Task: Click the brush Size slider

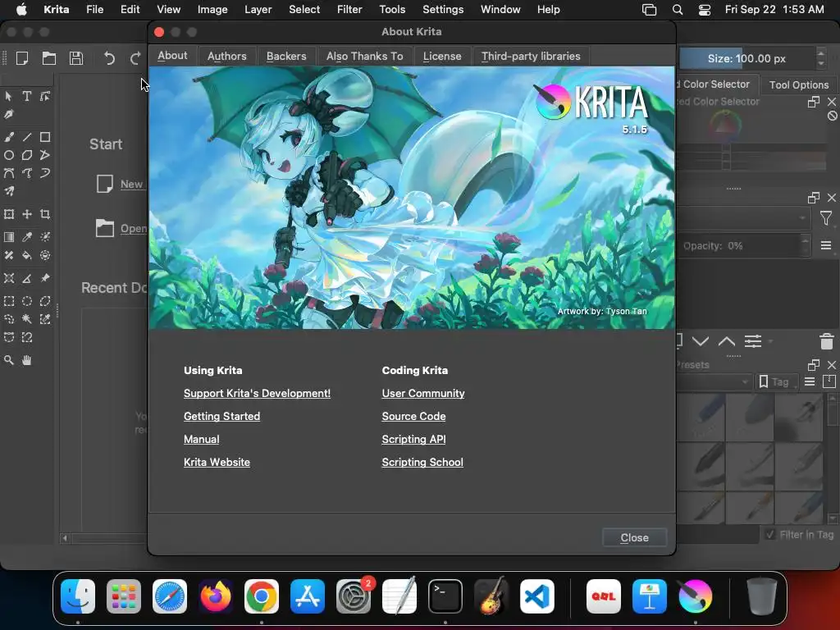Action: [746, 58]
